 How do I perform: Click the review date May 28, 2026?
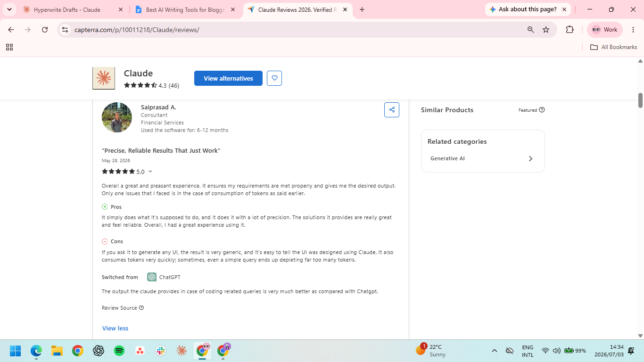click(116, 161)
